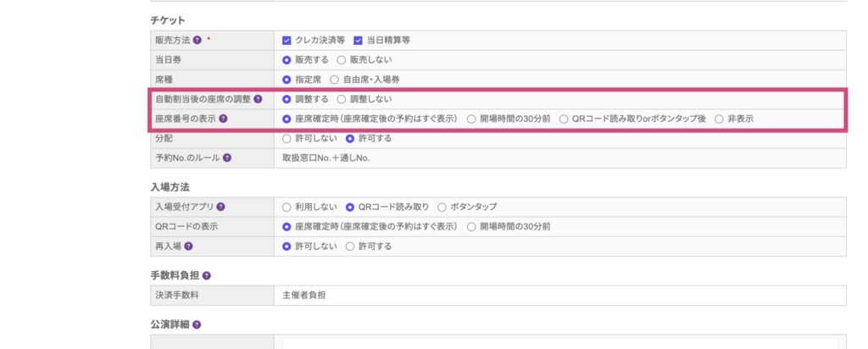
Task: Show the help tooltip for 座席番号の表示
Action: (223, 119)
